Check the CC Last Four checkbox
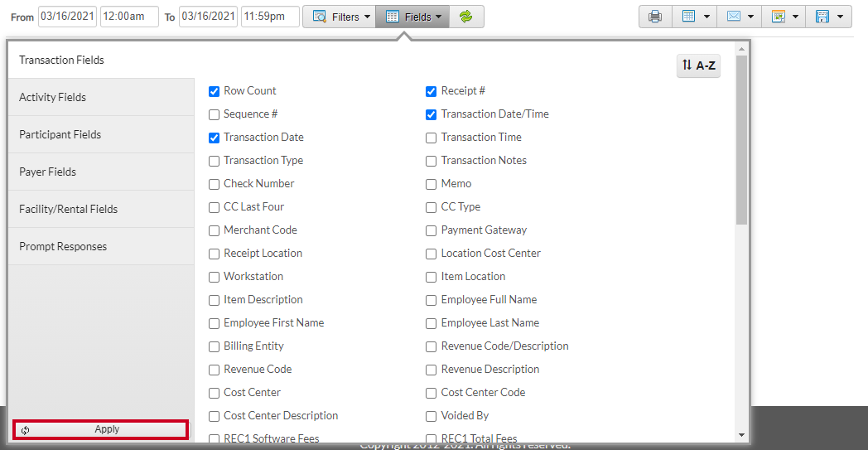 tap(215, 208)
